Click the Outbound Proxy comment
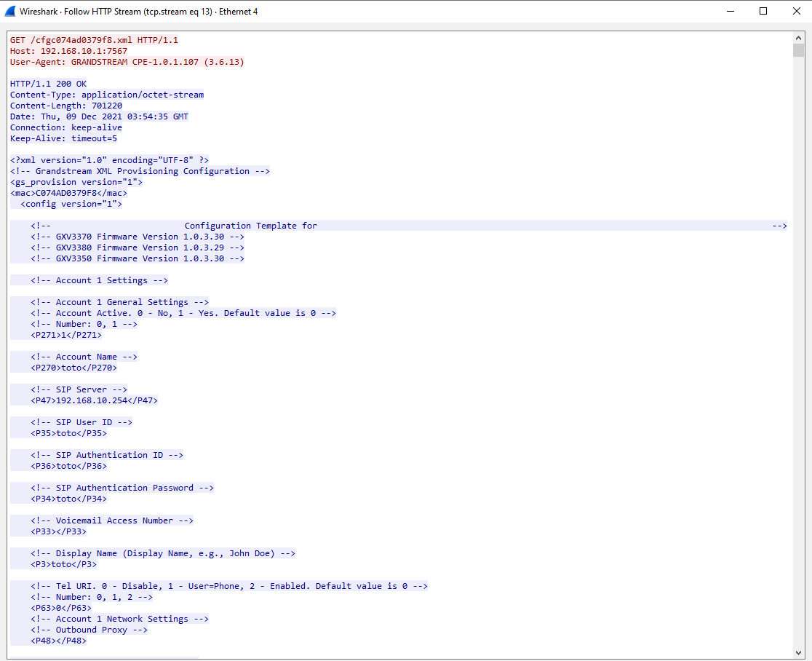812x661 pixels. [x=89, y=629]
